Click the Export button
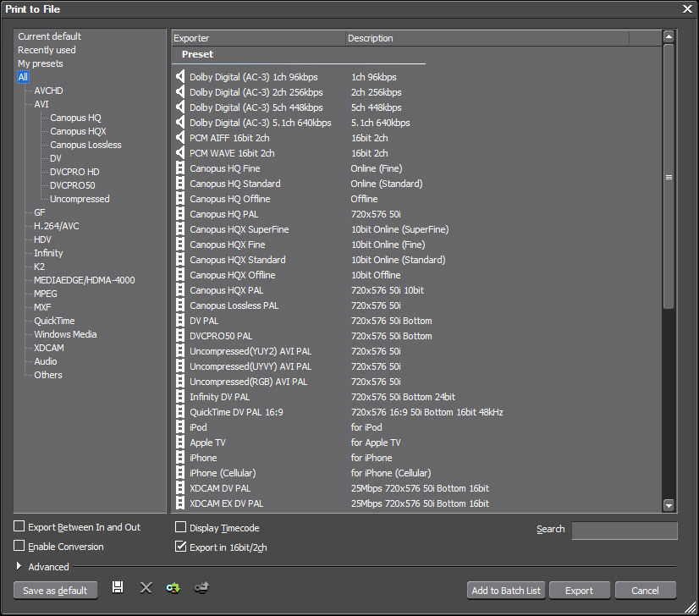Screen dimensions: 699x616 click(579, 590)
